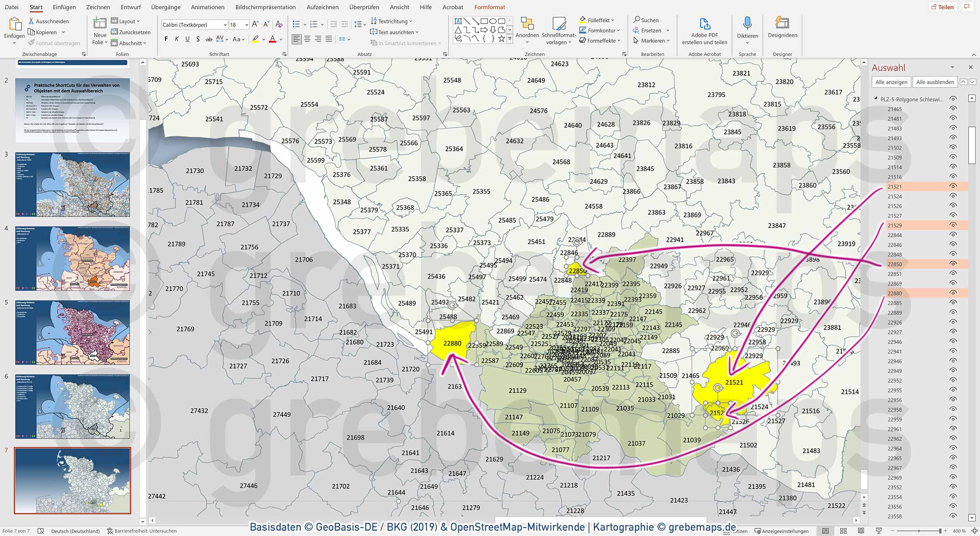This screenshot has width=980, height=536.
Task: Increase font size icon
Action: pos(255,24)
